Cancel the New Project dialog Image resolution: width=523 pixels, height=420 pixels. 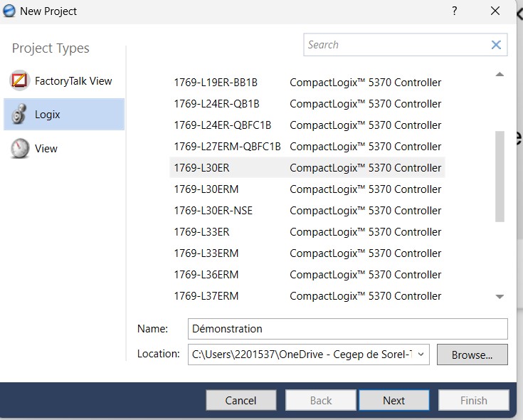(241, 400)
